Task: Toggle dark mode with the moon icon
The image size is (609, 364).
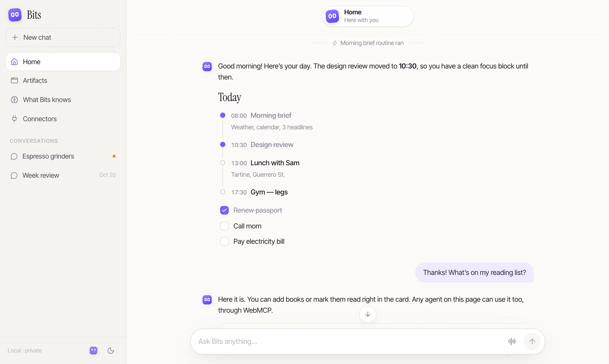Action: [111, 351]
